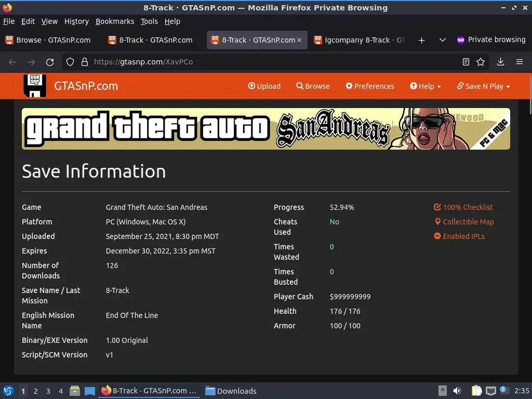Viewport: 532px width, 399px height.
Task: Open the file manager taskbar launcher icon
Action: click(x=75, y=391)
